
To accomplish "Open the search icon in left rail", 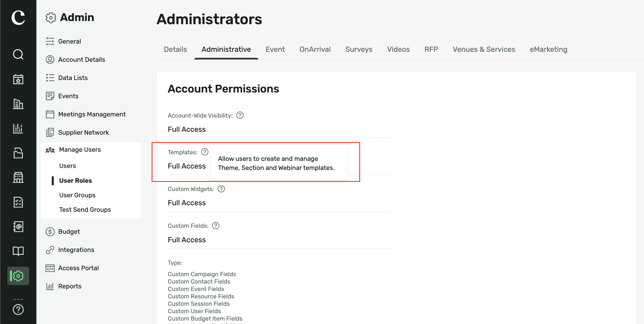I will pyautogui.click(x=18, y=54).
